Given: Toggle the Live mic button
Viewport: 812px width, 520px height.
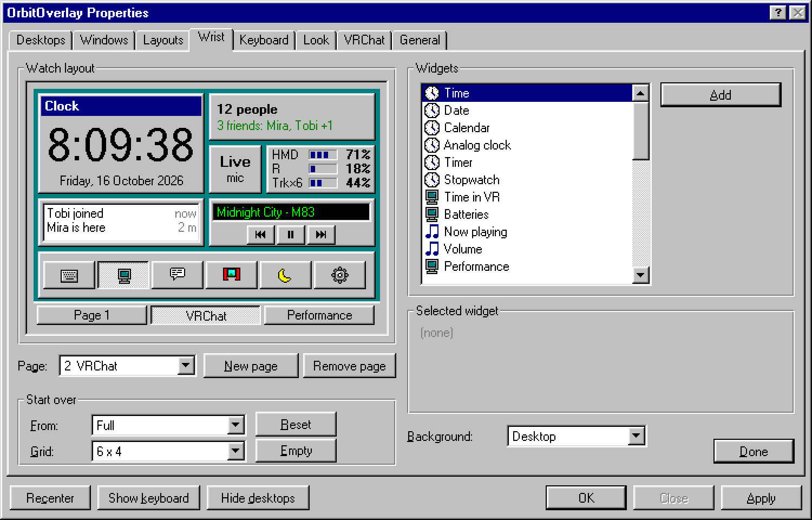Looking at the screenshot, I should pyautogui.click(x=235, y=169).
